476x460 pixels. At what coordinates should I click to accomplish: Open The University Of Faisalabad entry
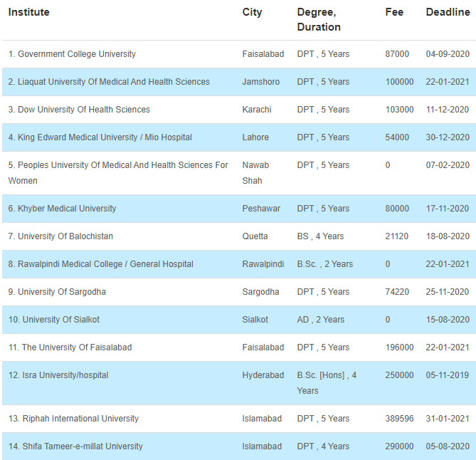[x=70, y=347]
